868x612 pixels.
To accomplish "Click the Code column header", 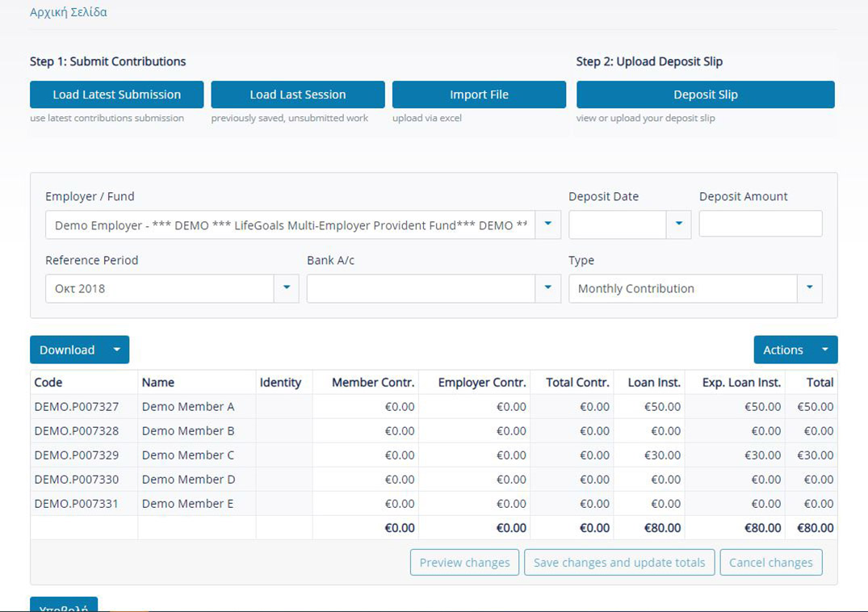I will (x=84, y=383).
